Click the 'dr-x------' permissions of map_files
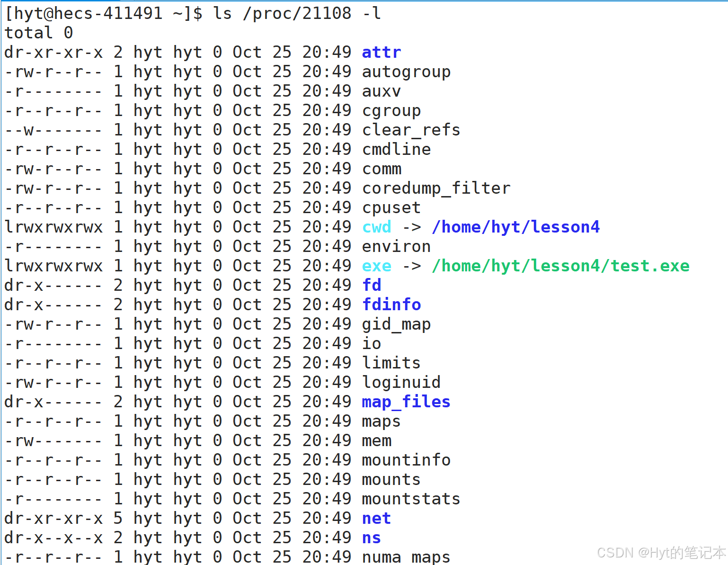Viewport: 728px width, 565px height. tap(53, 402)
